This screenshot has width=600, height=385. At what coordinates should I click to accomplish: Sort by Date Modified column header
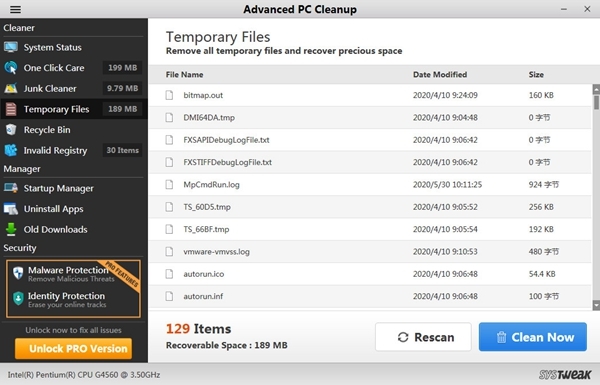pyautogui.click(x=440, y=75)
